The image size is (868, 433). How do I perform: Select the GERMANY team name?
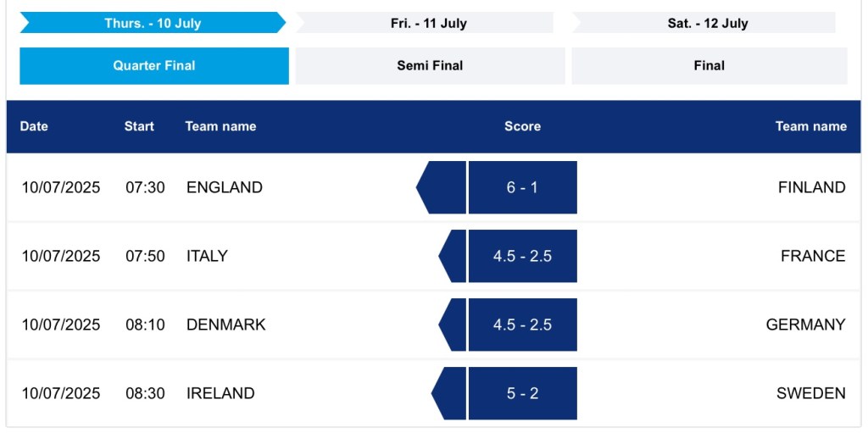tap(805, 325)
